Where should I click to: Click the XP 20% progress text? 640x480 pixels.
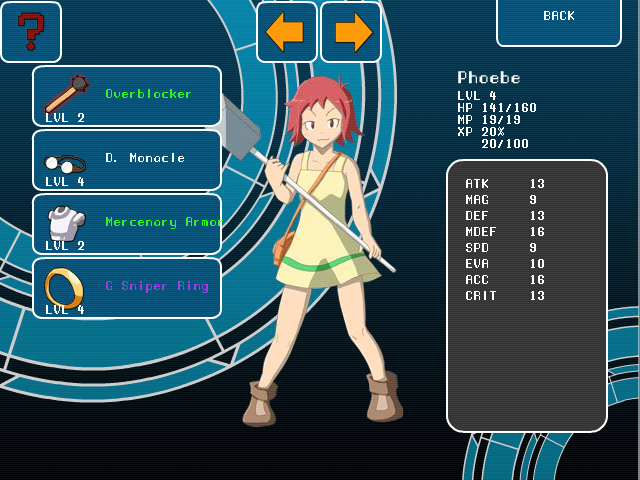pos(482,132)
